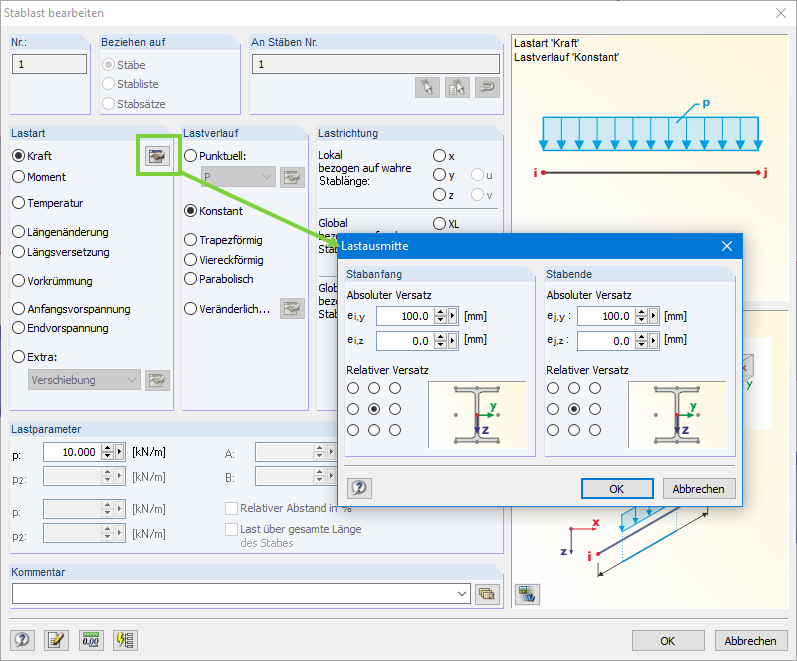Click the p load value field
Image resolution: width=797 pixels, height=661 pixels.
point(72,452)
